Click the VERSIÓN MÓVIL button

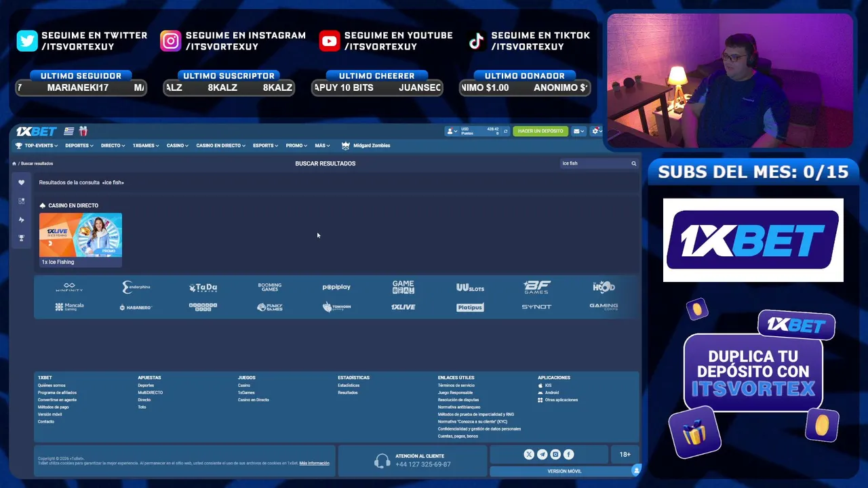[564, 471]
